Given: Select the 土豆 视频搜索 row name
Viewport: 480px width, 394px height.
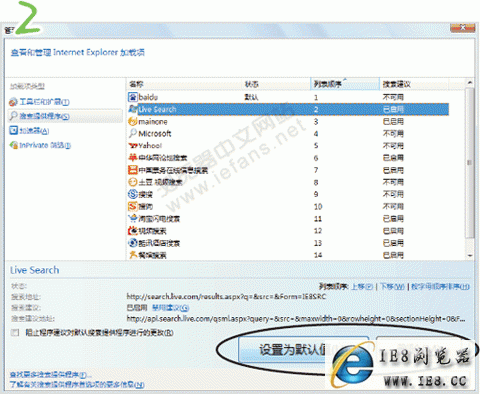Looking at the screenshot, I should pos(161,182).
